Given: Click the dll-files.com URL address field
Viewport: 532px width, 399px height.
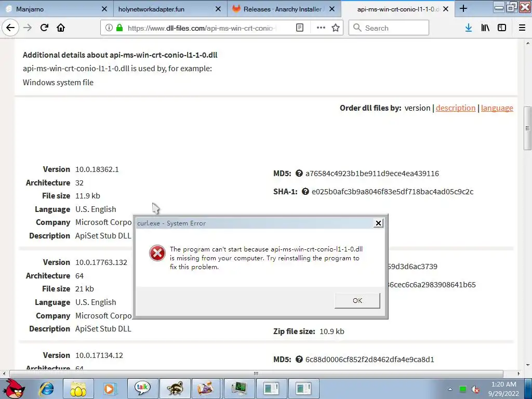Looking at the screenshot, I should pyautogui.click(x=202, y=28).
